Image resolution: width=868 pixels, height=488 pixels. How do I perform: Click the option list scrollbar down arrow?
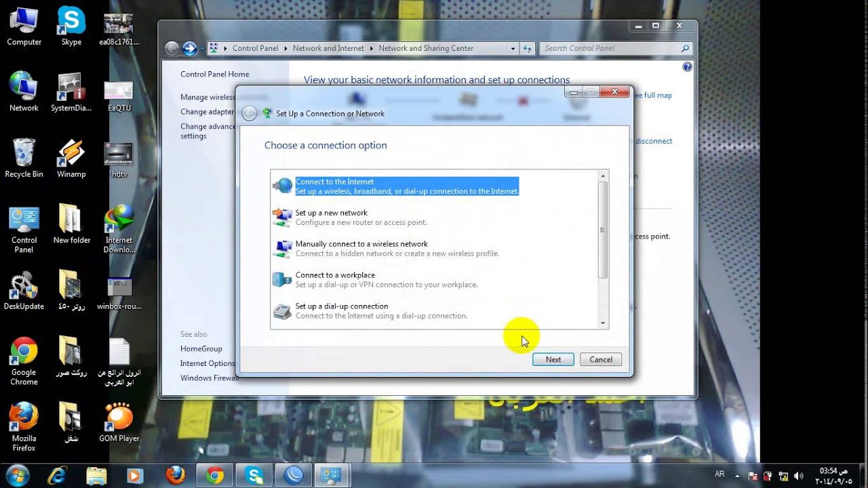coord(604,323)
